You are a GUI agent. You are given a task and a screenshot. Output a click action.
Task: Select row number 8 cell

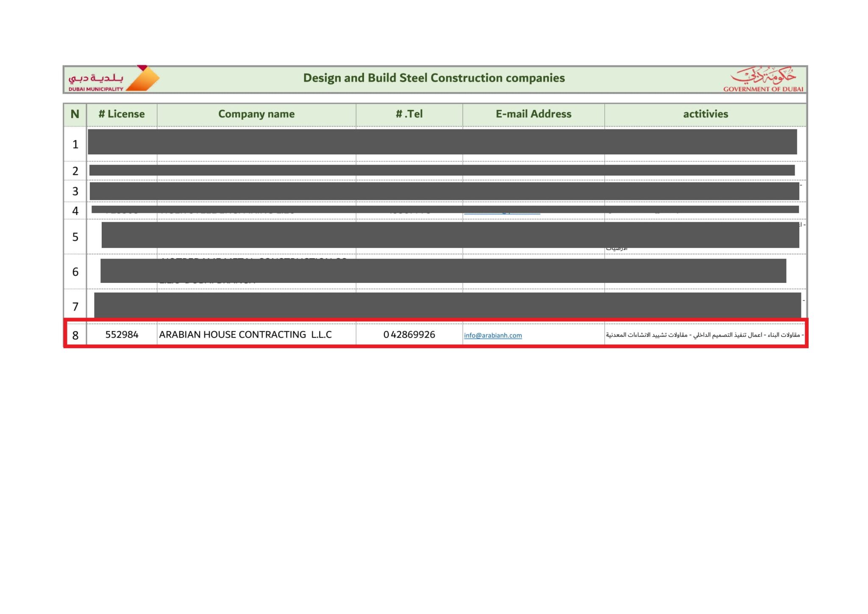pos(75,335)
